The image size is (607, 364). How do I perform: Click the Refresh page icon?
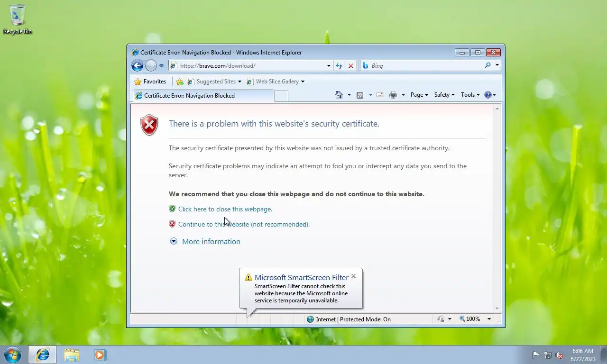pos(339,66)
